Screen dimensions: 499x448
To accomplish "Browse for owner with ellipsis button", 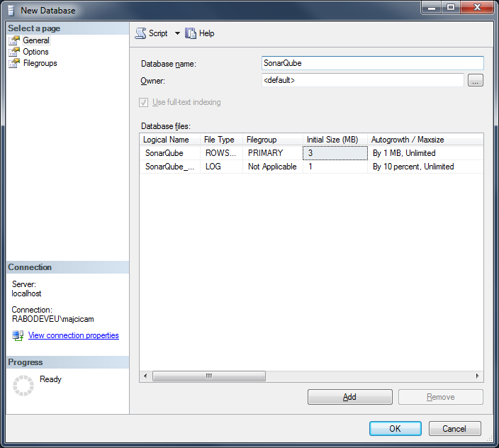I will [476, 80].
